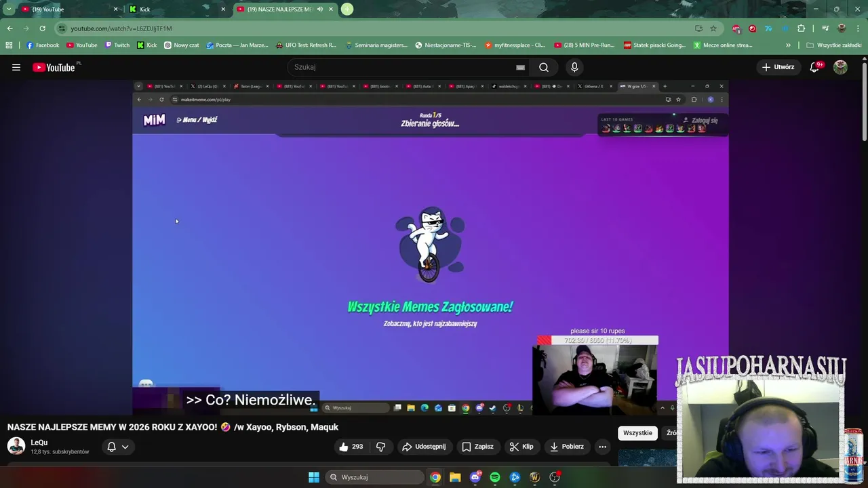Screen dimensions: 868x488
Task: Save the video with Zapisz
Action: (477, 447)
